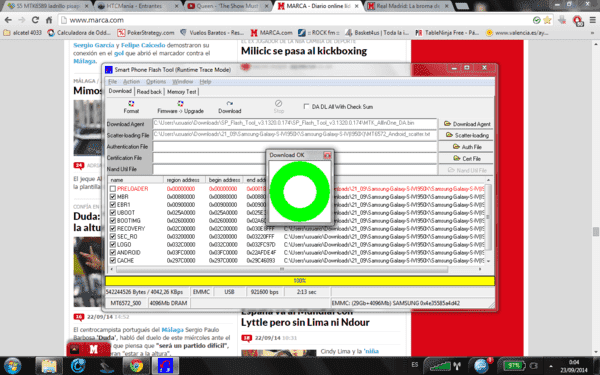Click the Download Agent path field
This screenshot has height=375, width=600.
coord(295,124)
